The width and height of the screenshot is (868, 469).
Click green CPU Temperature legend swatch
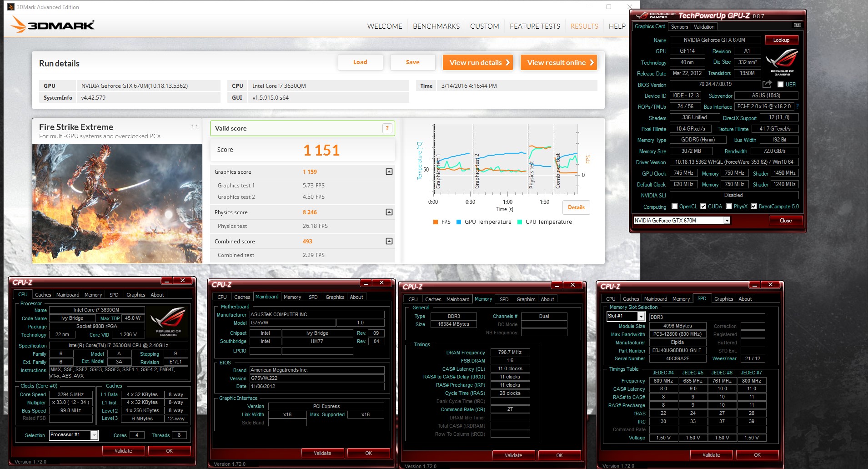[520, 222]
